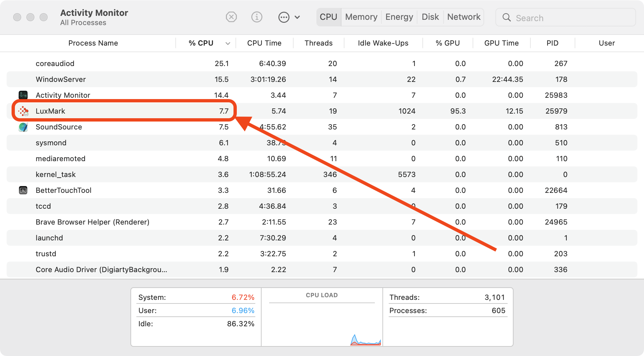The width and height of the screenshot is (644, 356).
Task: Click coreaudiod's 25.1 CPU value
Action: (x=222, y=63)
